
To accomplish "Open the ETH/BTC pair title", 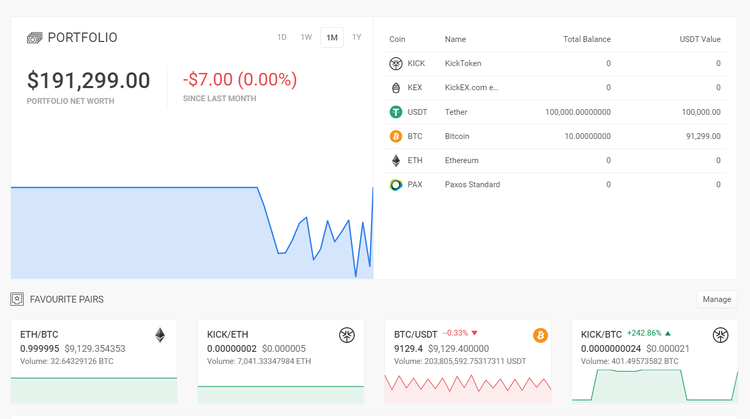I will [x=39, y=334].
